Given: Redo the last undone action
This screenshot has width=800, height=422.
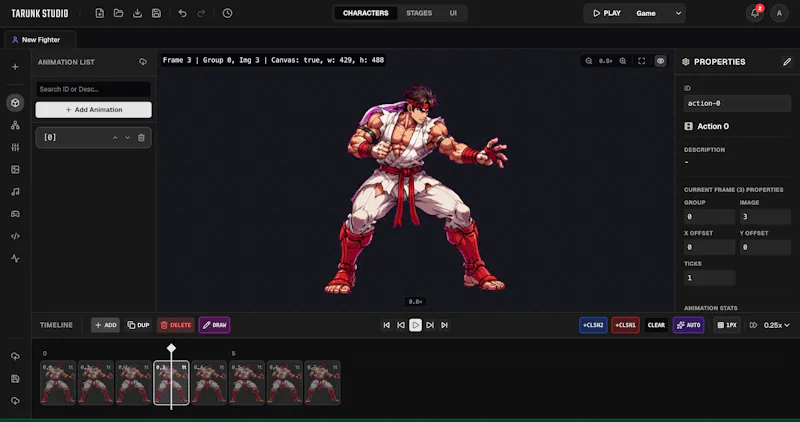Looking at the screenshot, I should (201, 13).
